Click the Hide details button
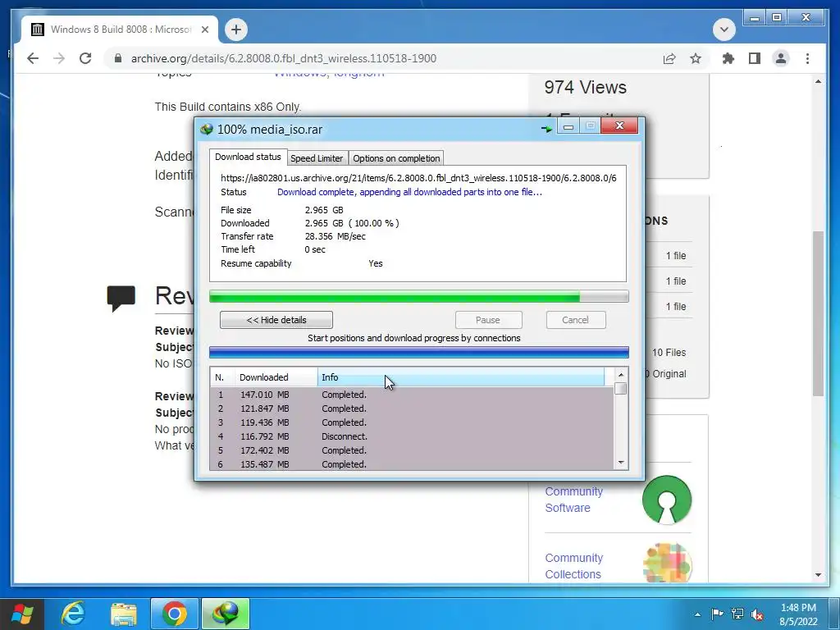The width and height of the screenshot is (840, 630). click(276, 320)
